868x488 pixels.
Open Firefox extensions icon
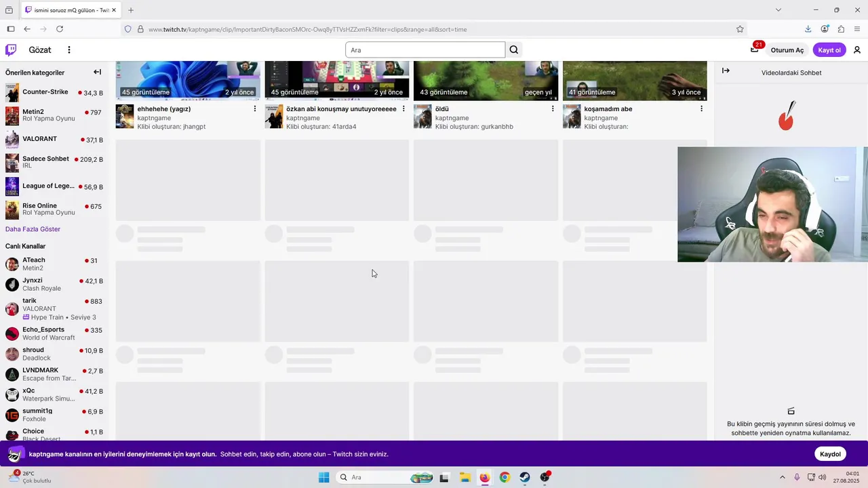[x=841, y=29]
